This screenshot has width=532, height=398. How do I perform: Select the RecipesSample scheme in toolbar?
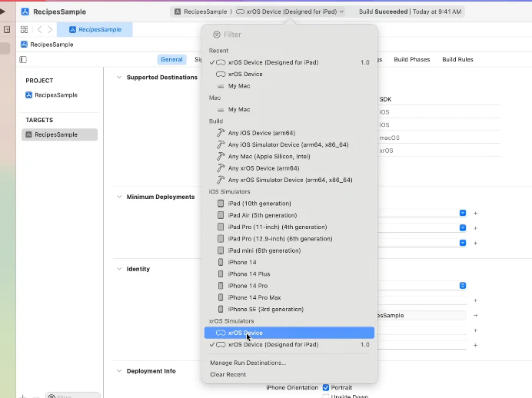click(x=201, y=12)
